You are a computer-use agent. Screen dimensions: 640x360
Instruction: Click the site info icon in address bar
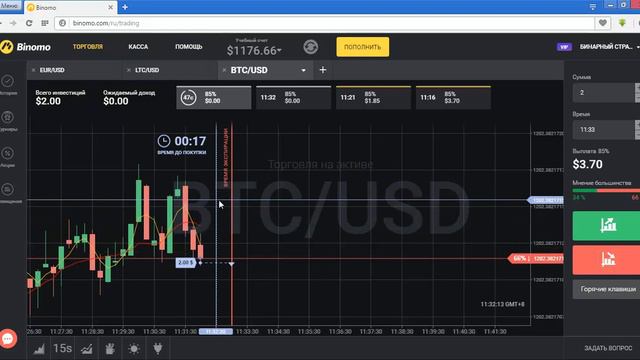[x=62, y=23]
